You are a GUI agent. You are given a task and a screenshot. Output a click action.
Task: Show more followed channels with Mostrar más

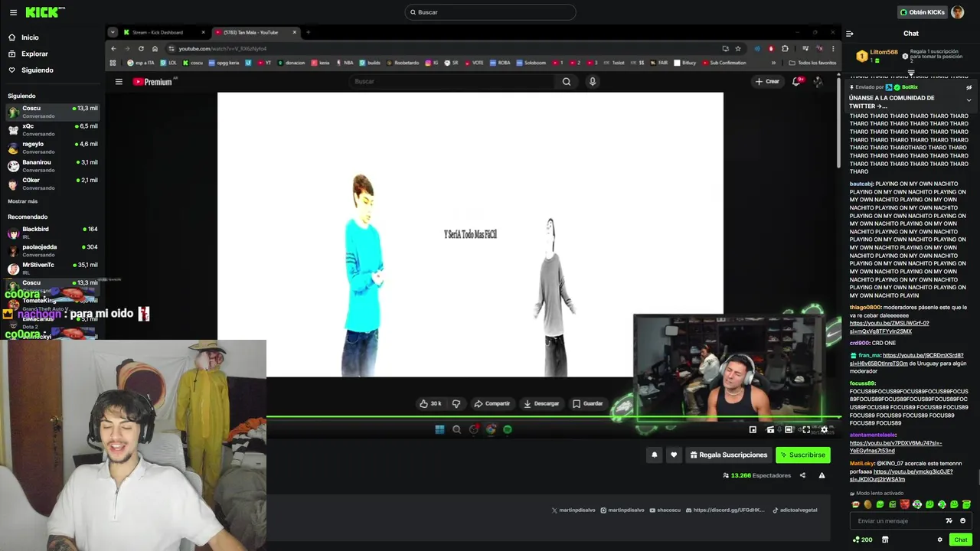23,201
